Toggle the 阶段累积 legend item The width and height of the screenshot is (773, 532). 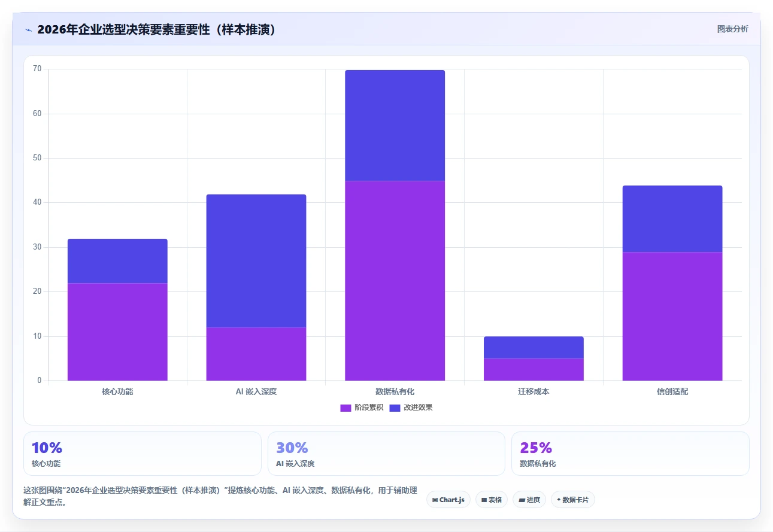(362, 408)
